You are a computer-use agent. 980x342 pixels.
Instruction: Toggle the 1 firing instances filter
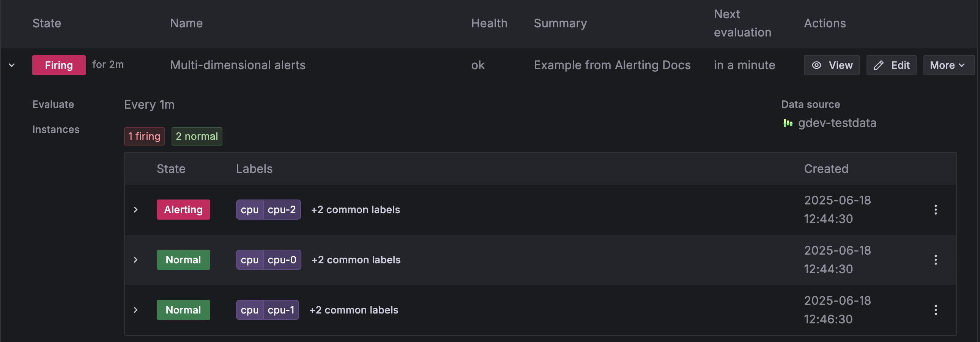144,136
